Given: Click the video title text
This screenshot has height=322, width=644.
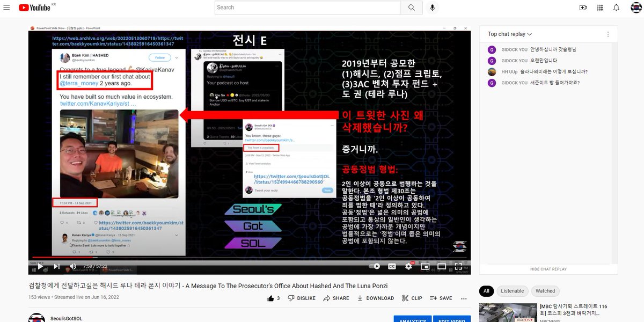Looking at the screenshot, I should 208,286.
